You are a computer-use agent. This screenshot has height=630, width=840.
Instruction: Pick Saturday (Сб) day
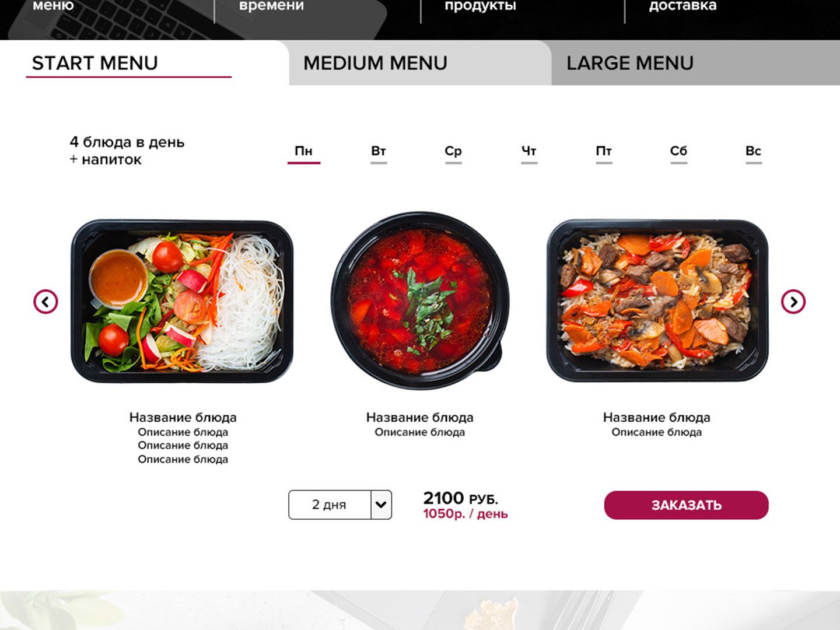click(678, 152)
